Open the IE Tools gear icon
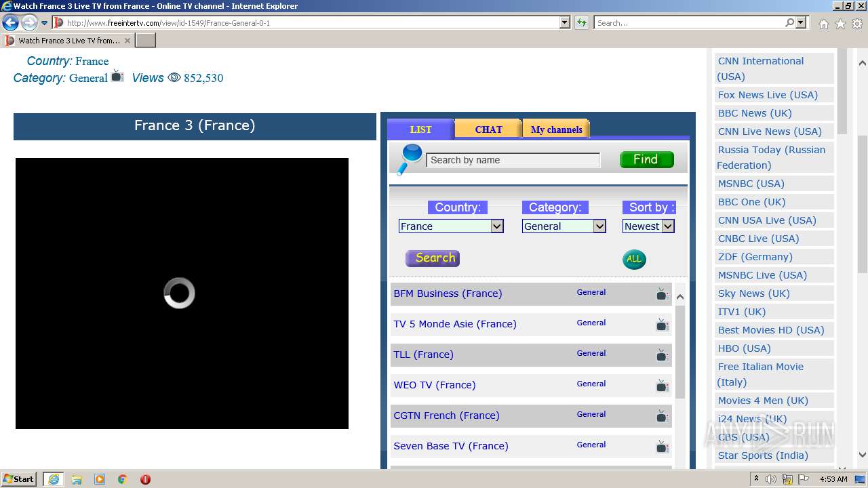The width and height of the screenshot is (868, 488). [857, 23]
